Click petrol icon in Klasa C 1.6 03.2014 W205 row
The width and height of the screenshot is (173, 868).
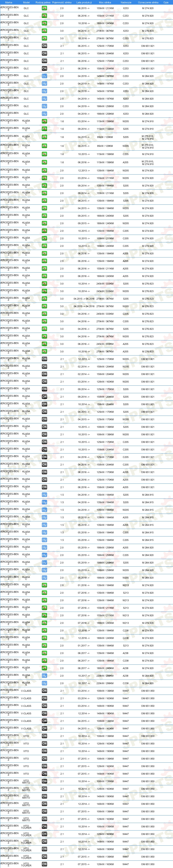(x=44, y=121)
